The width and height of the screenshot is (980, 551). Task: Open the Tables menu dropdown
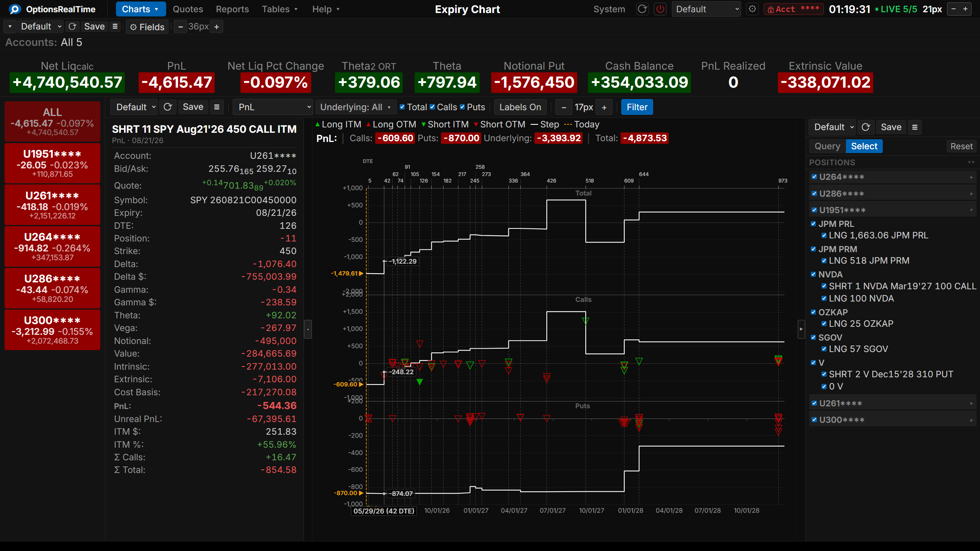coord(279,9)
